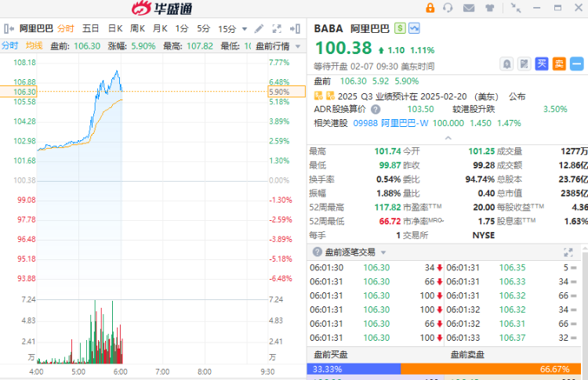Open the note edit icon beside bell
588x380 pixels.
(x=524, y=64)
